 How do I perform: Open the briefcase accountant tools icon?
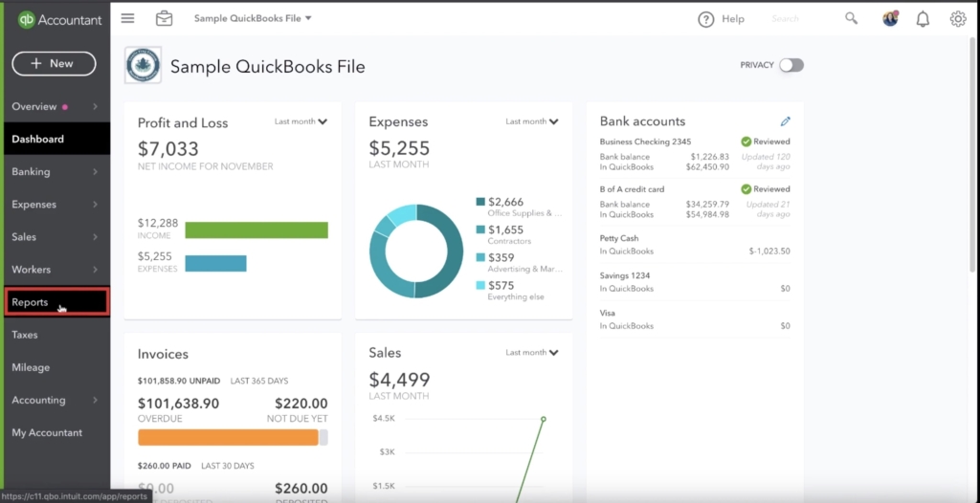[x=164, y=18]
